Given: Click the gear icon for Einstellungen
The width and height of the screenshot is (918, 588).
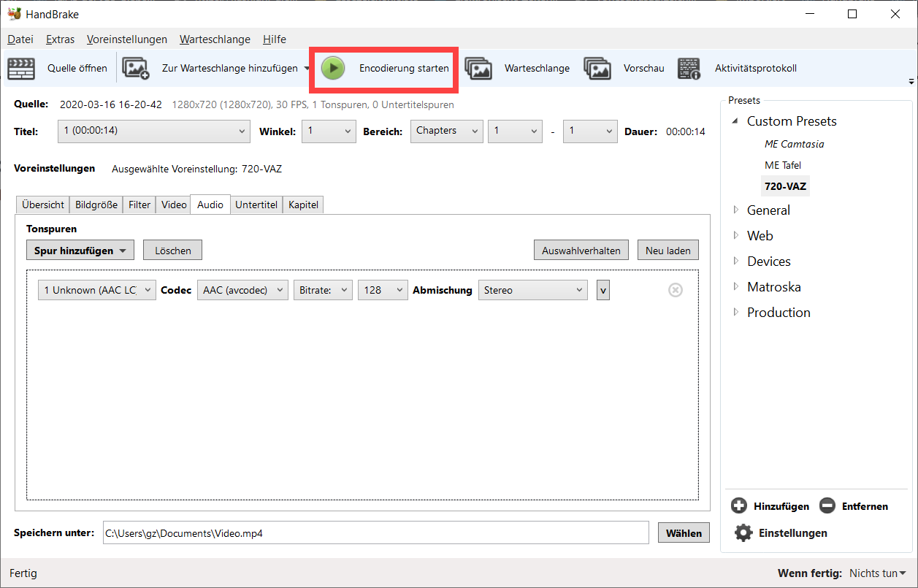Looking at the screenshot, I should point(743,532).
